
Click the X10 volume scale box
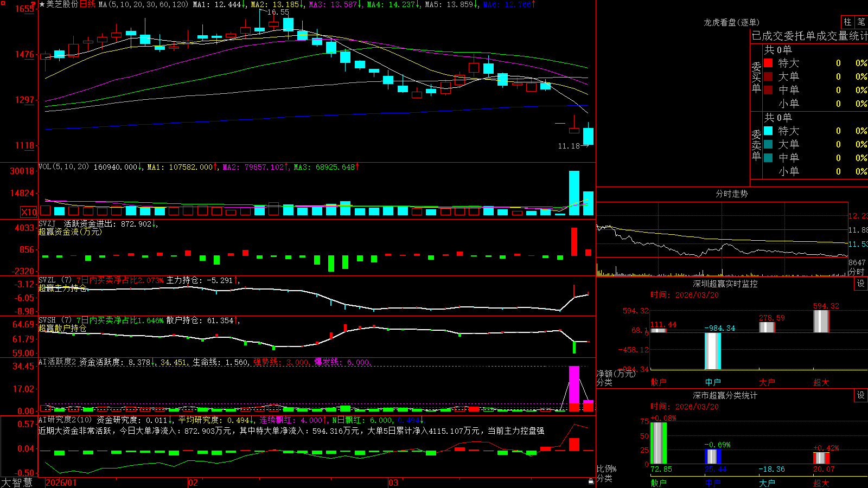click(x=29, y=212)
